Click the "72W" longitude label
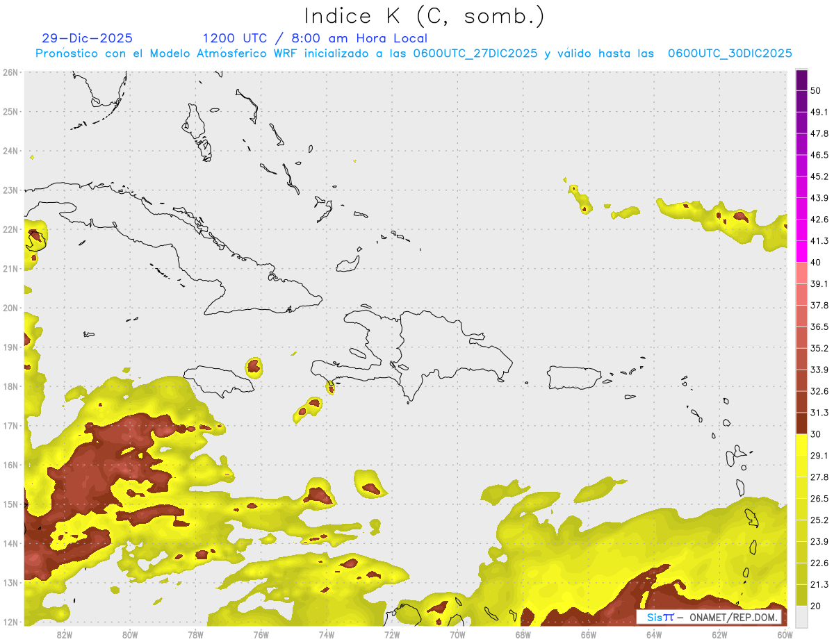The width and height of the screenshot is (834, 644). pyautogui.click(x=392, y=634)
